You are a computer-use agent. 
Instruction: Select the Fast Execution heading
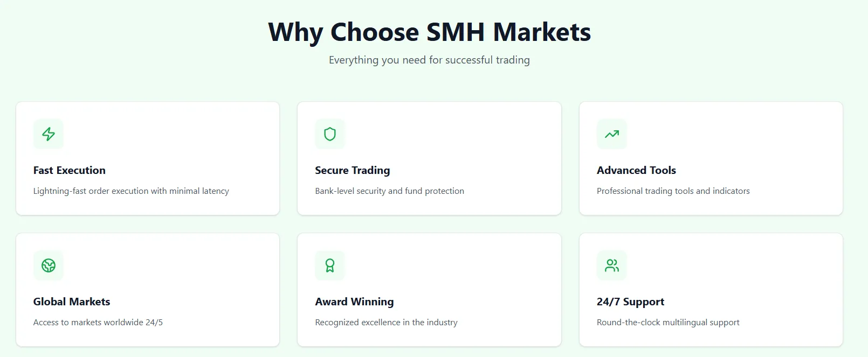pos(70,170)
